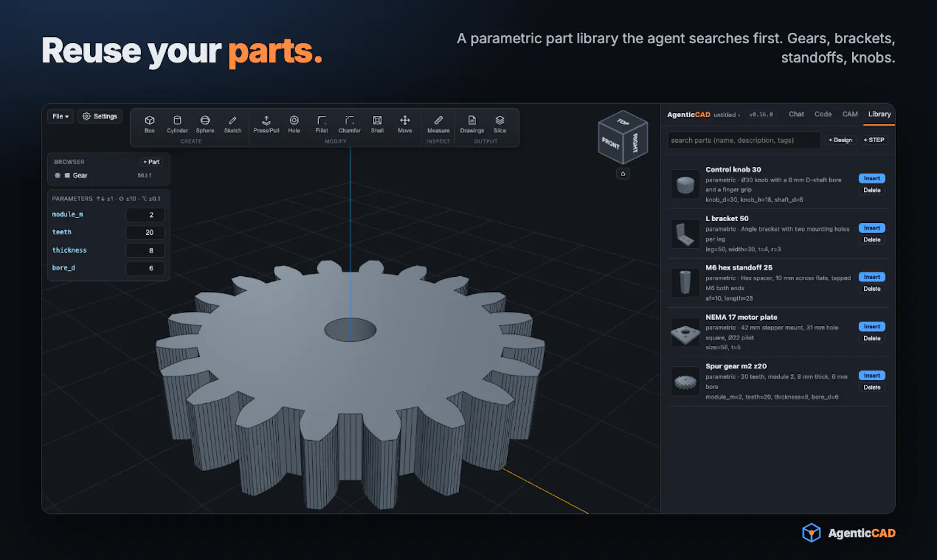This screenshot has width=937, height=560.
Task: Open the Slice output tool
Action: tap(500, 124)
